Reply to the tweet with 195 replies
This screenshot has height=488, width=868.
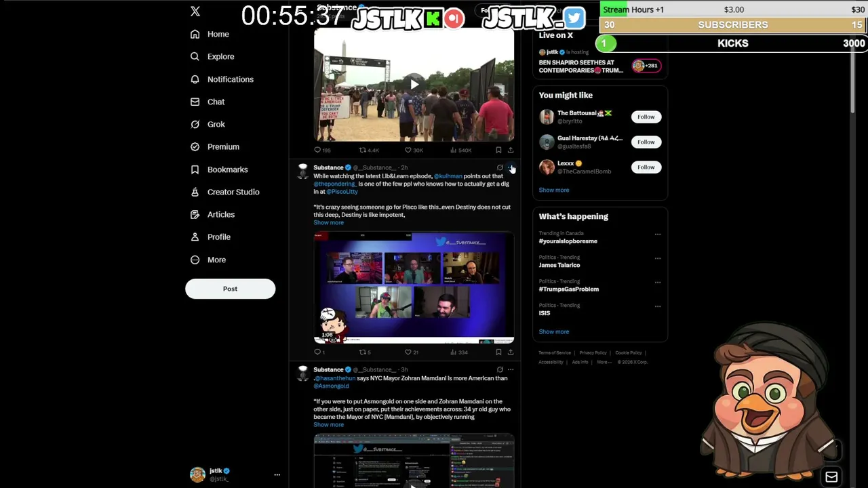coord(322,150)
